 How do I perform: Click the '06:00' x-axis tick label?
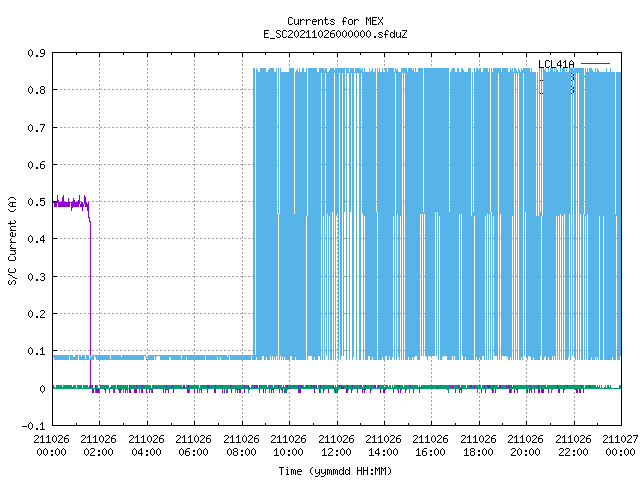tap(193, 452)
